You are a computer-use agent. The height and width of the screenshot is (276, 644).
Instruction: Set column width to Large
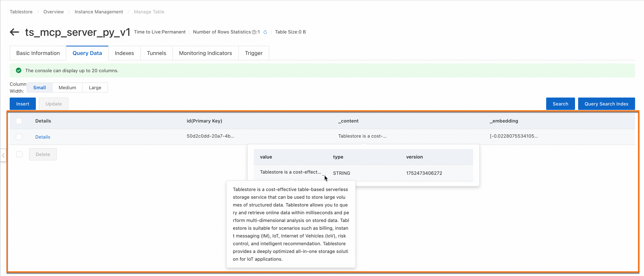(95, 88)
